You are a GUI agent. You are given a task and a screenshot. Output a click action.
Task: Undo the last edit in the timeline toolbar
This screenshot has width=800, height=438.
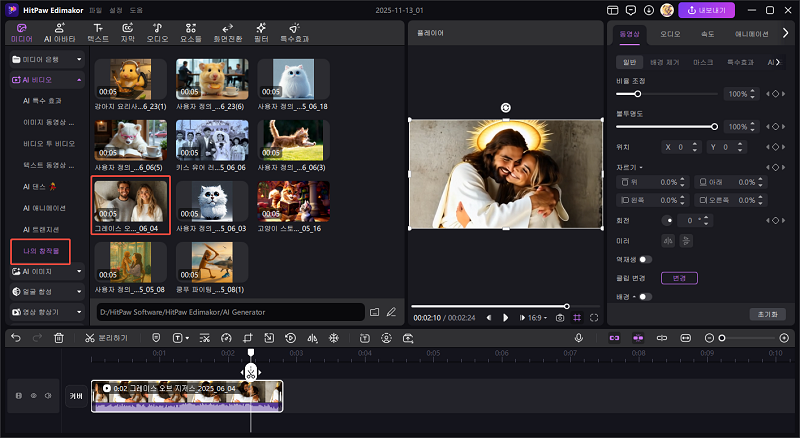pos(16,338)
